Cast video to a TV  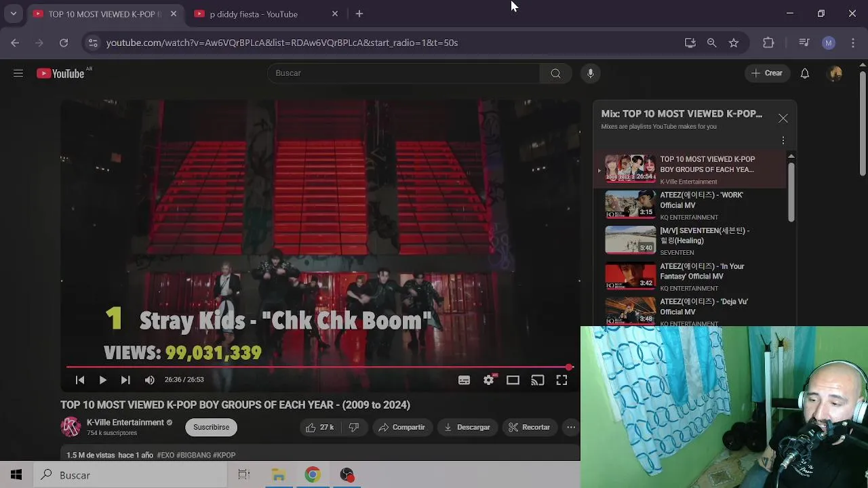pos(537,380)
